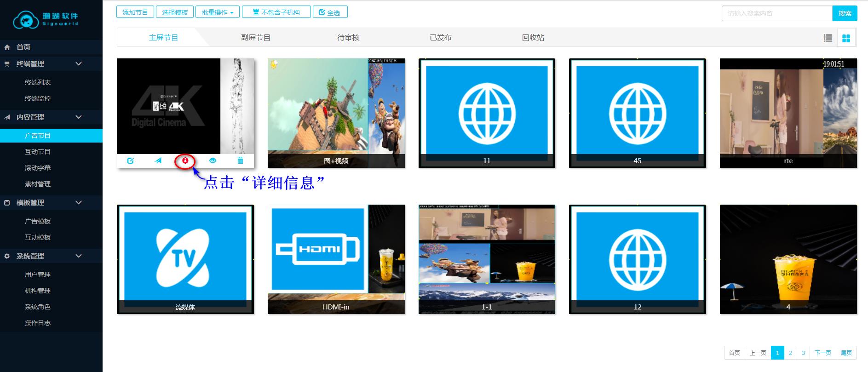The image size is (868, 372).
Task: Select the 主屏节目 tab
Action: (163, 38)
